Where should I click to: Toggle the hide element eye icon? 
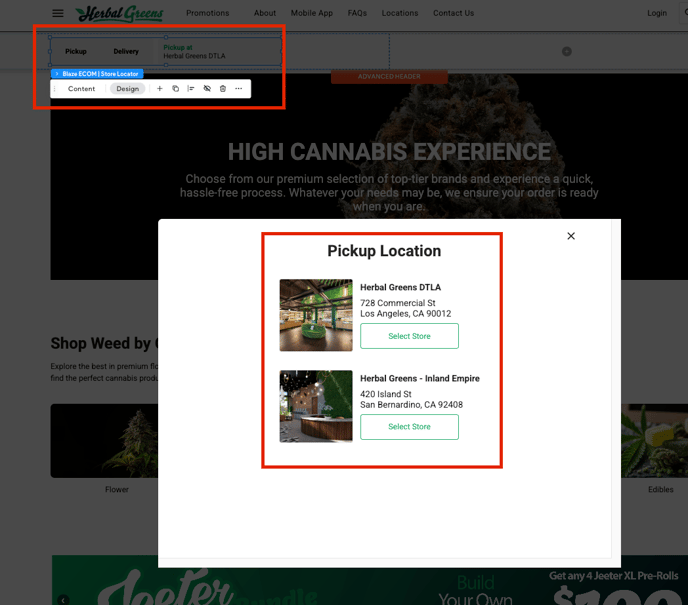207,89
